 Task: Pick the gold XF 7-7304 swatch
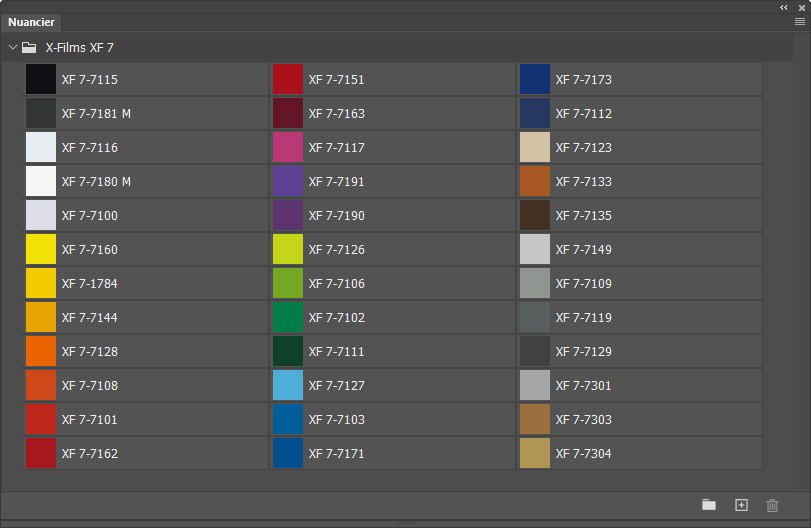(535, 453)
